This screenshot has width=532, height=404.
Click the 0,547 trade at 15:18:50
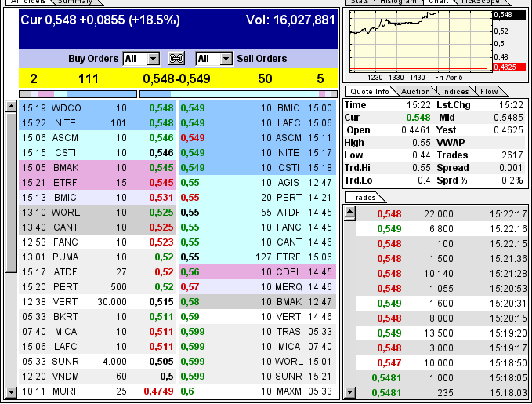(441, 363)
